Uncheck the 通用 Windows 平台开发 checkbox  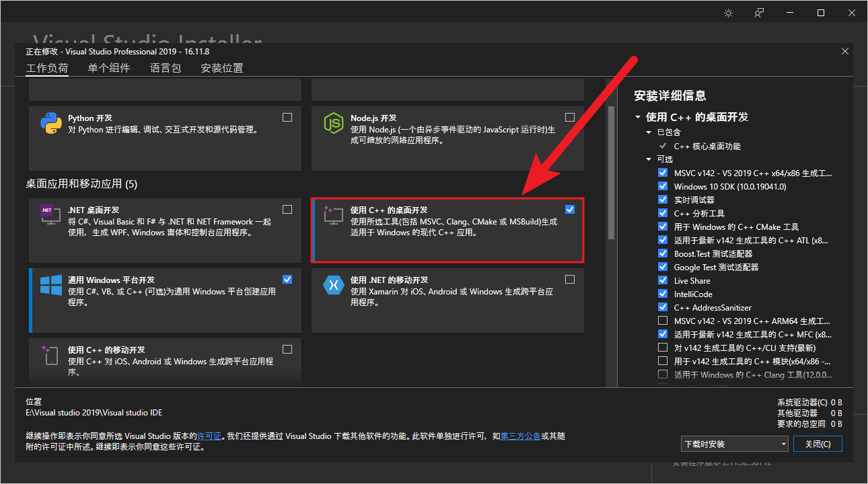pos(287,279)
